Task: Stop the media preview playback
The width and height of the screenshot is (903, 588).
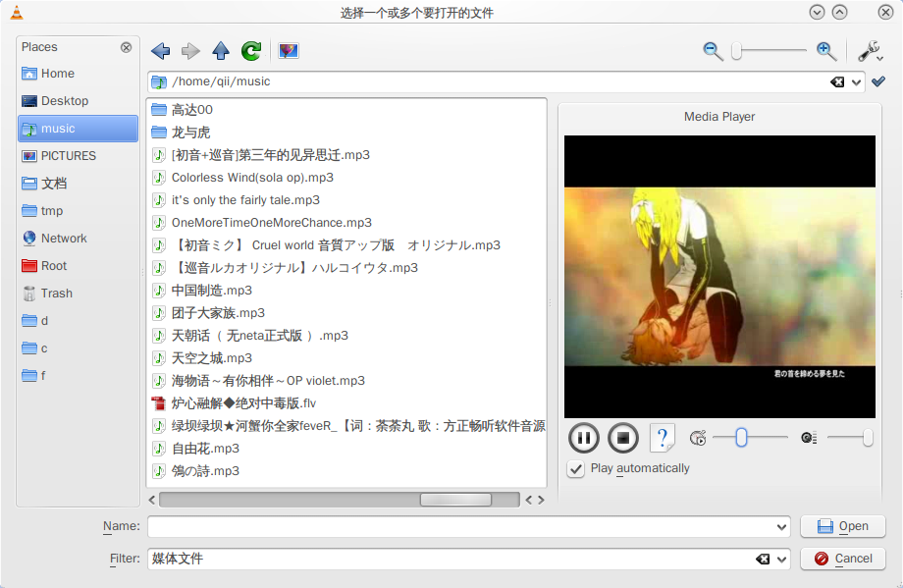Action: 623,438
